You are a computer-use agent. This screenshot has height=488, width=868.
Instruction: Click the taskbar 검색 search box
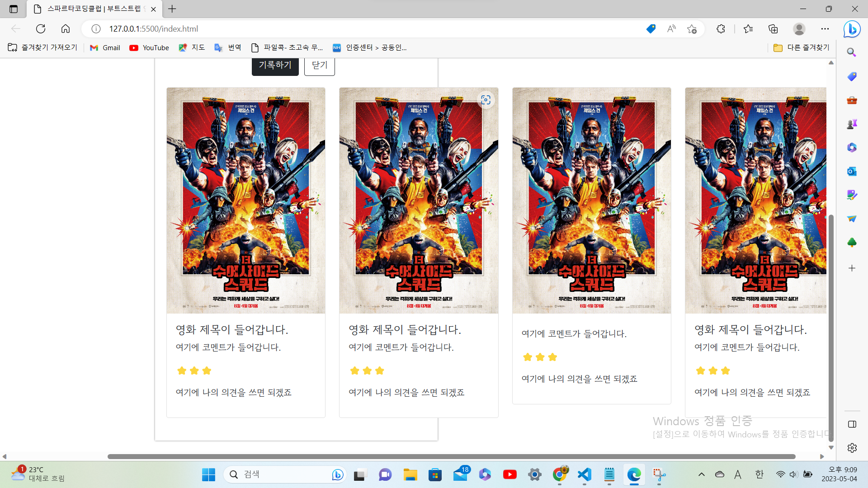point(284,474)
